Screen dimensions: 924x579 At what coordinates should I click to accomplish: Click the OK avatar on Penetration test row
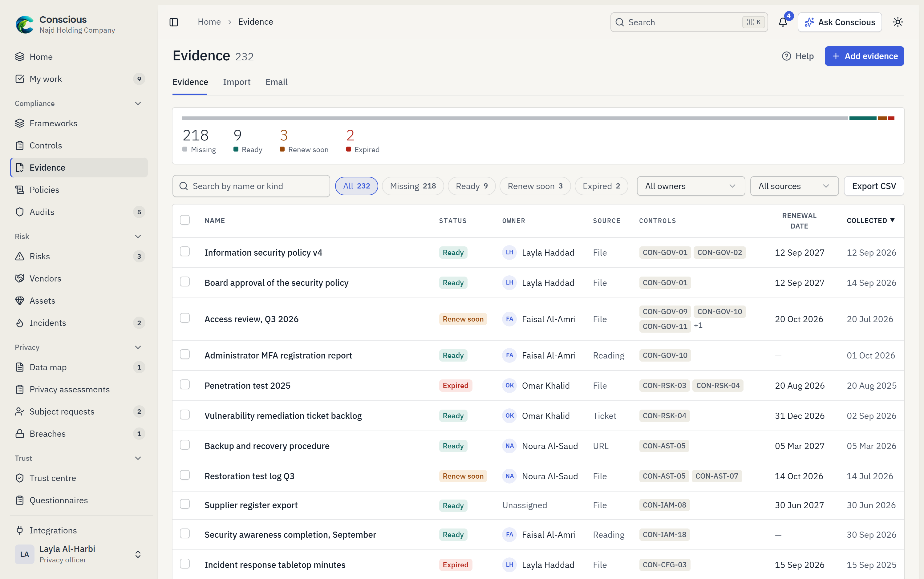[509, 386]
